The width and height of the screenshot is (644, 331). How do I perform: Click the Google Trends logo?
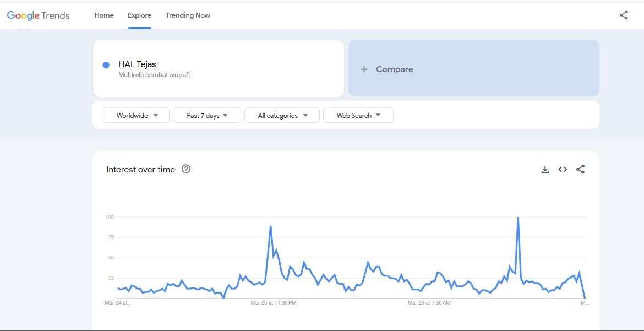[38, 15]
